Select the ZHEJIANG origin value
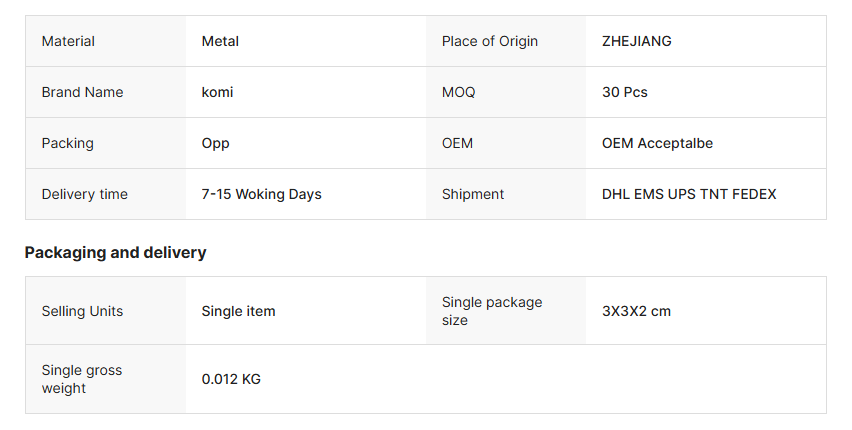 point(637,41)
